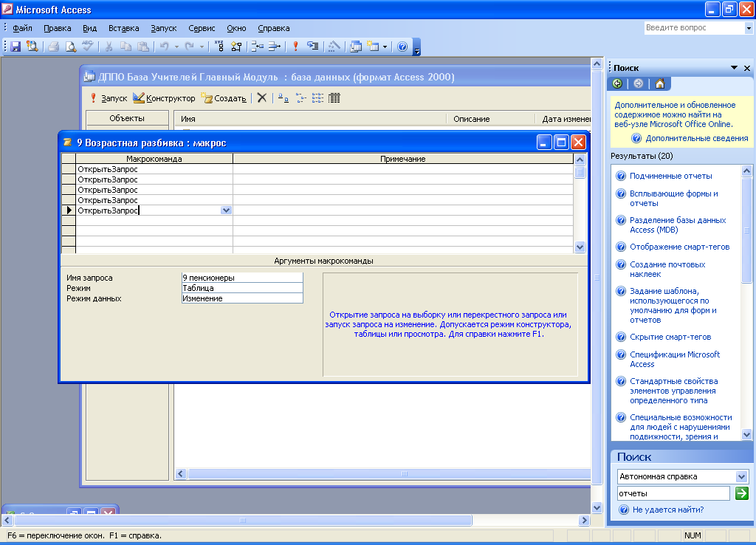Image resolution: width=756 pixels, height=545 pixels.
Task: Select the current row's record selector arrow
Action: 69,210
